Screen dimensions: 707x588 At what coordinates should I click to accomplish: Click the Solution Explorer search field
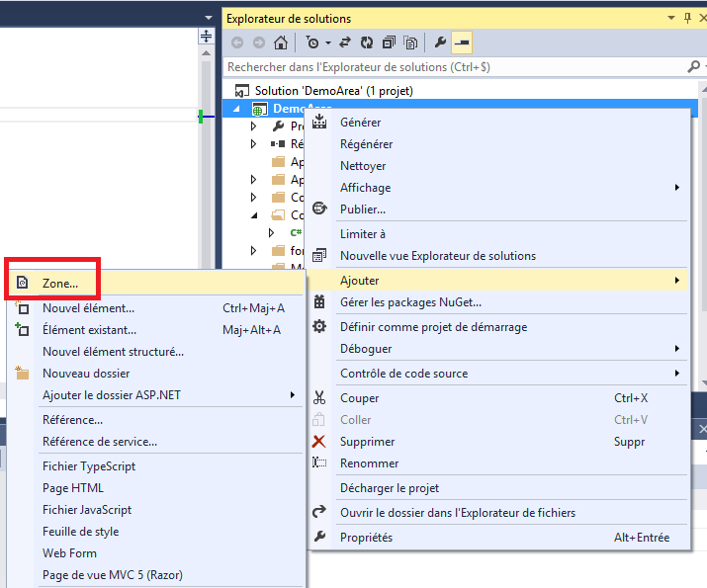tap(456, 67)
